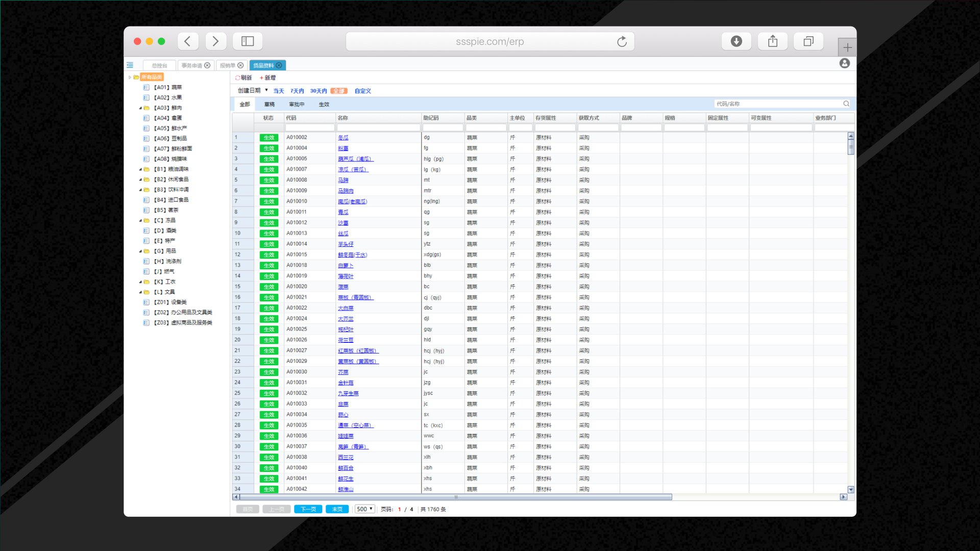Click the 【Z01】设备类 list icon
This screenshot has height=551, width=980.
coord(146,302)
